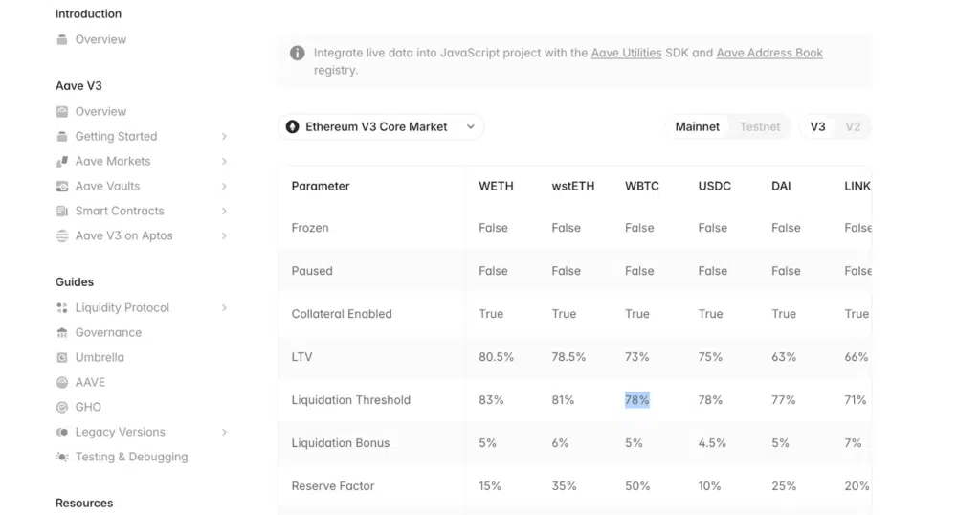Screen dimensions: 980x515
Task: Expand the Liquidity Protocol section
Action: [x=142, y=307]
